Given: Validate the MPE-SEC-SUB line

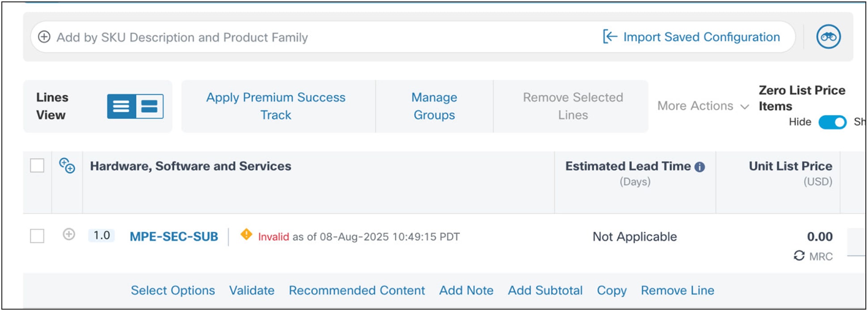Looking at the screenshot, I should pyautogui.click(x=252, y=290).
